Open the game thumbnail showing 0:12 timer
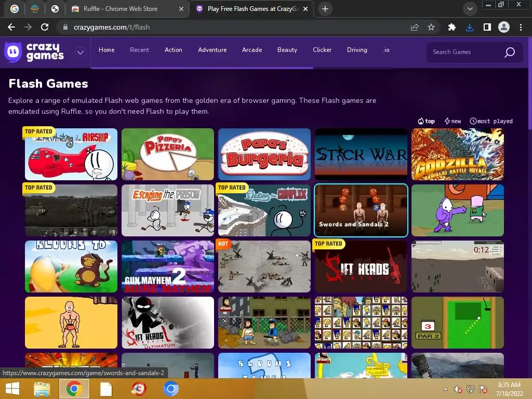Viewport: 532px width, 399px height. 458,267
